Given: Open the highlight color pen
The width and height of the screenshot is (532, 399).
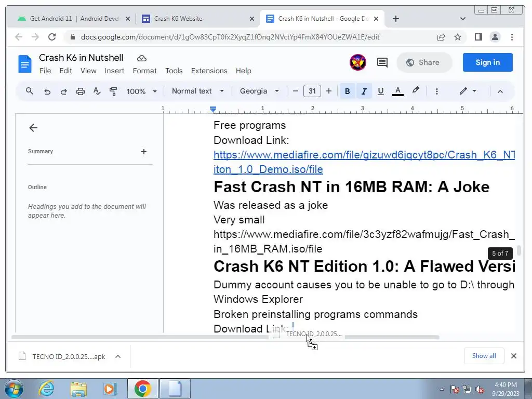Looking at the screenshot, I should 415,90.
